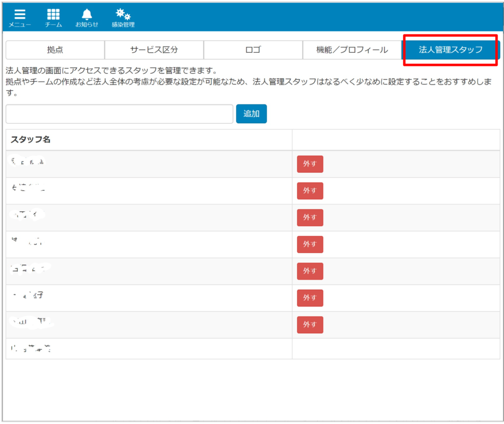
Task: Focus the staff name input field
Action: pos(120,114)
